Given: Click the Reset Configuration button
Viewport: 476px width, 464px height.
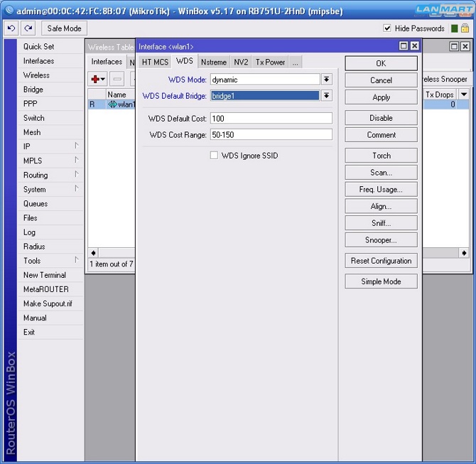Looking at the screenshot, I should click(381, 261).
